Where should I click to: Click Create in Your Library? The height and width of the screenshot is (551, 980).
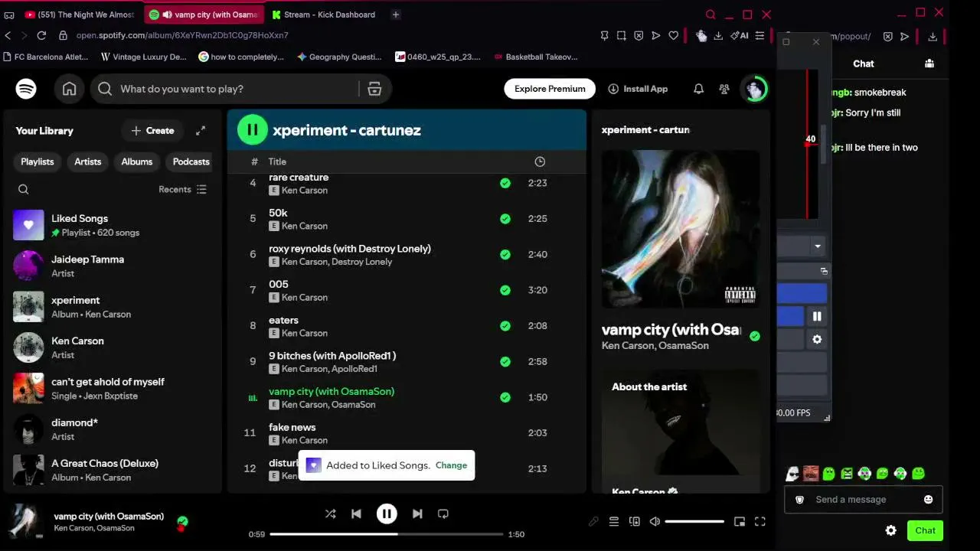152,131
